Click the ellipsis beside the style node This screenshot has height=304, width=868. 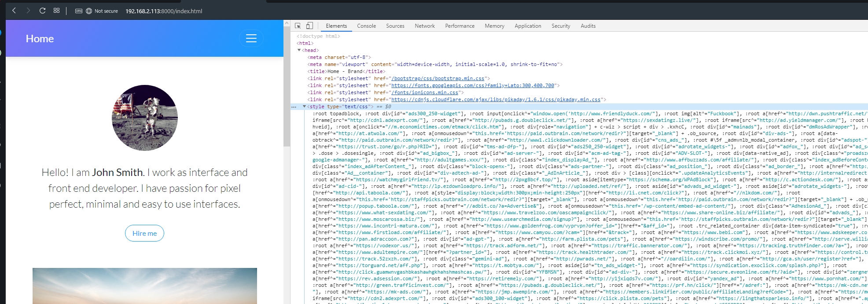(294, 106)
